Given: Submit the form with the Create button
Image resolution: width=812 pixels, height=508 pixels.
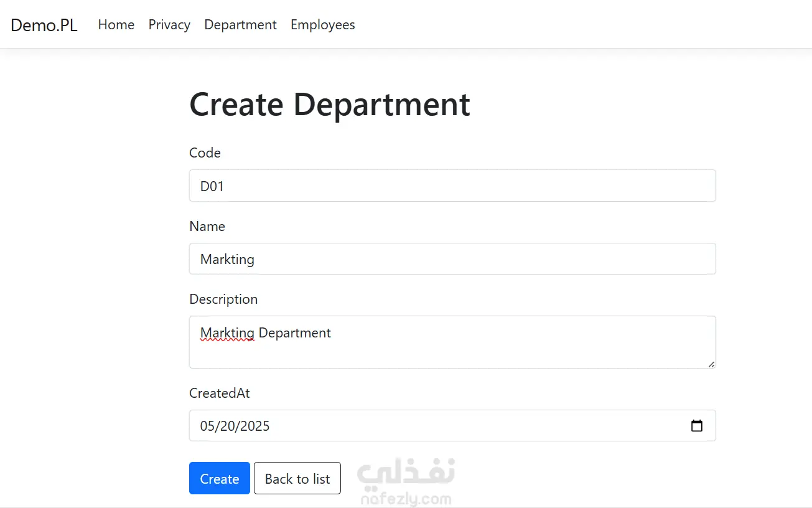Looking at the screenshot, I should click(220, 478).
